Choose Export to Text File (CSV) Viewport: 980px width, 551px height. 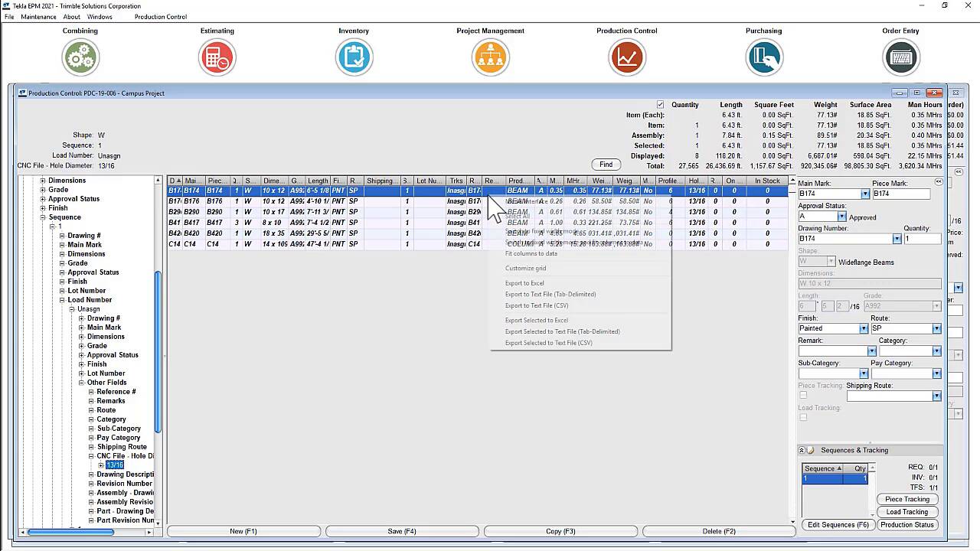537,305
